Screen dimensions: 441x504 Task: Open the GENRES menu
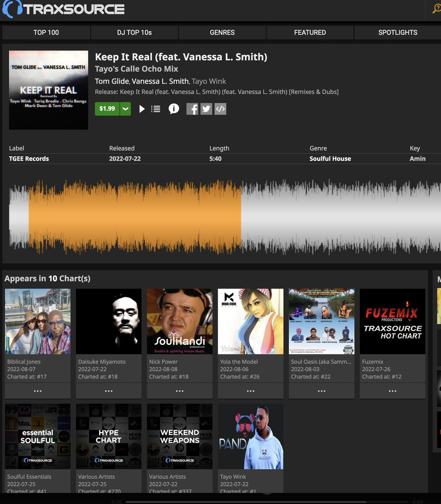tap(222, 32)
